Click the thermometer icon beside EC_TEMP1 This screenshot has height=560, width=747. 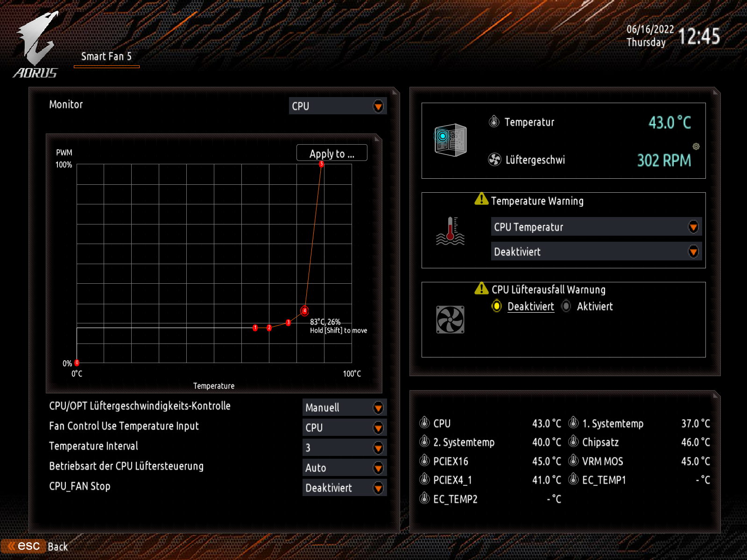(573, 479)
